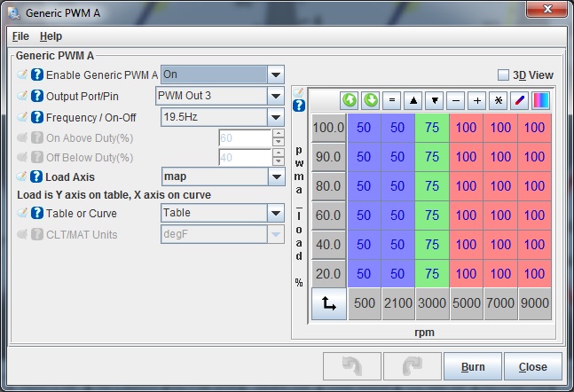Select the 20.0 load axis header
574x392 pixels.
point(328,274)
